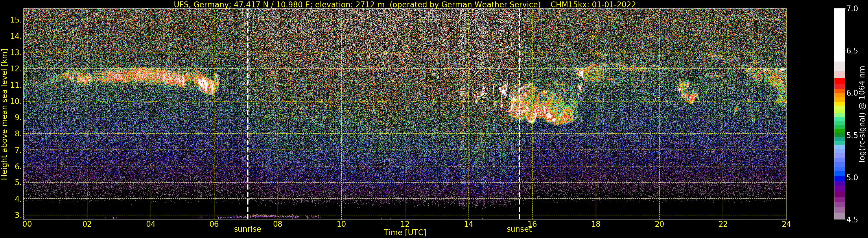
Task: Click the dashed white sunrise marker line
Action: coord(248,114)
